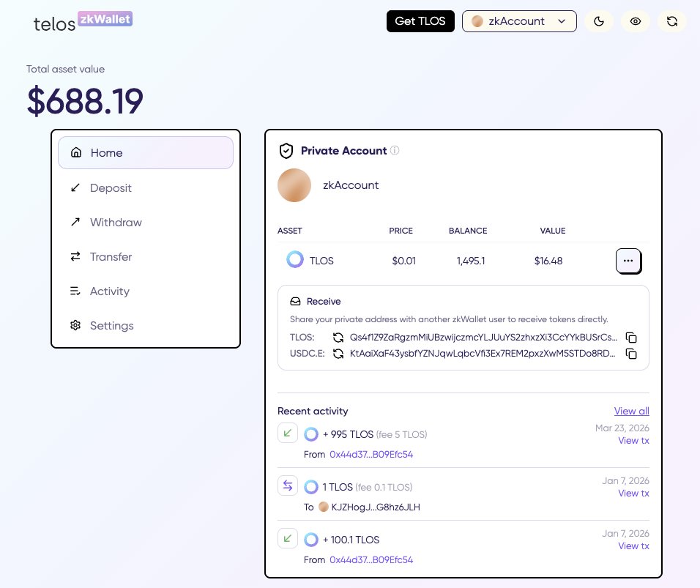700x588 pixels.
Task: Click the $688.19 total asset value
Action: pos(85,101)
